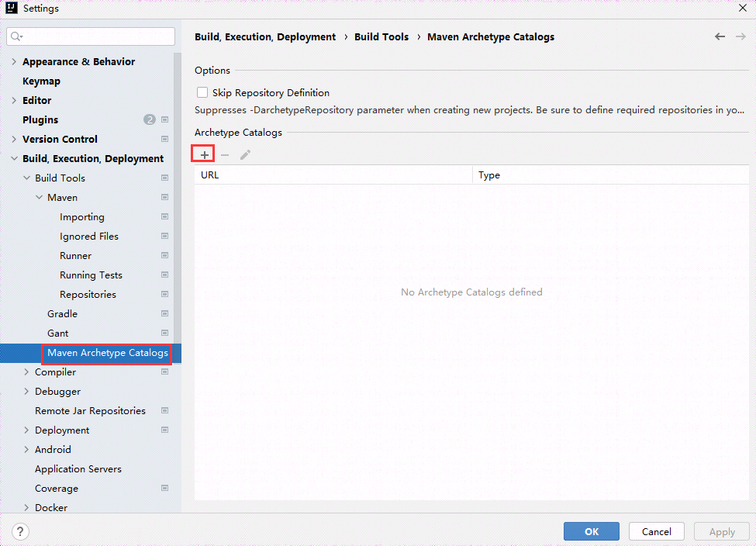Image resolution: width=756 pixels, height=546 pixels.
Task: Click project-level icon beside Deployment
Action: click(x=165, y=430)
